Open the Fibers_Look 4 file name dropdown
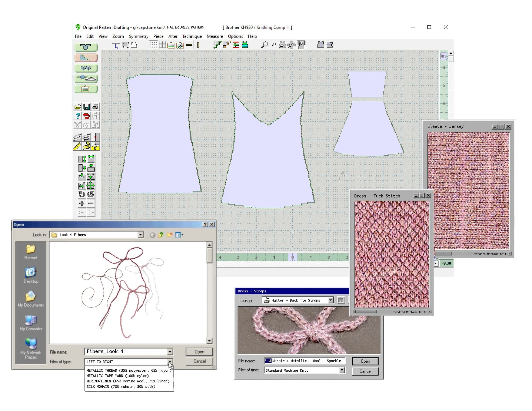This screenshot has height=411, width=532. tap(170, 351)
